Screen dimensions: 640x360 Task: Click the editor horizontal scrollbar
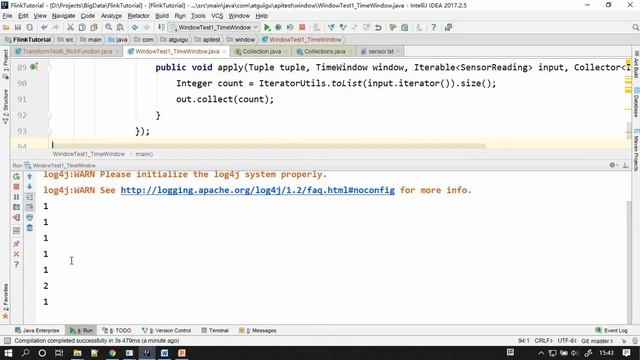point(269,145)
